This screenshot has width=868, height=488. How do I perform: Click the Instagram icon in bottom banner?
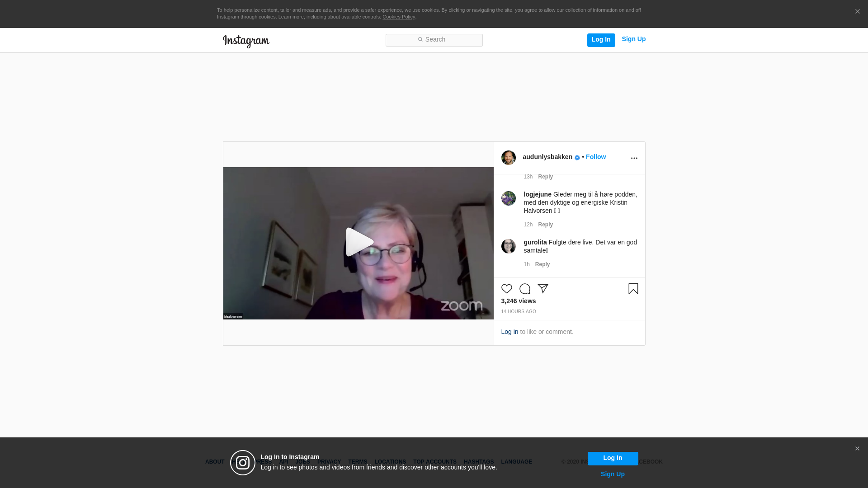pyautogui.click(x=243, y=463)
